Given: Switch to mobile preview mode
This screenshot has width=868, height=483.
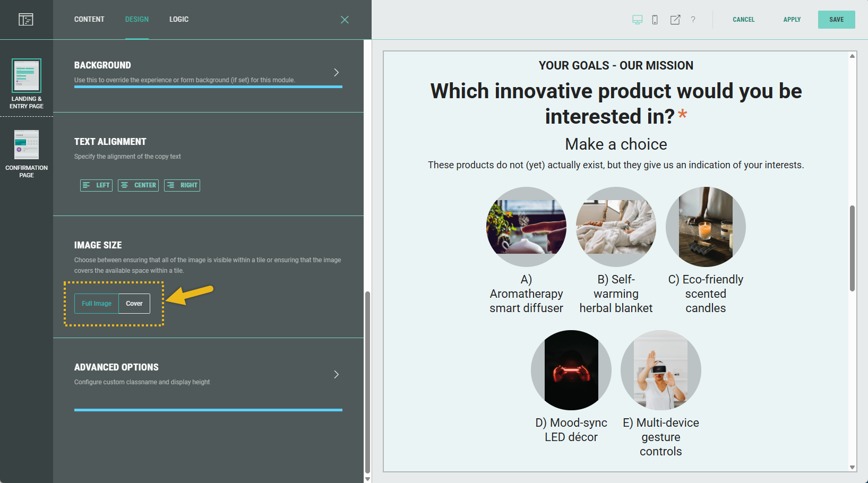Looking at the screenshot, I should point(655,20).
